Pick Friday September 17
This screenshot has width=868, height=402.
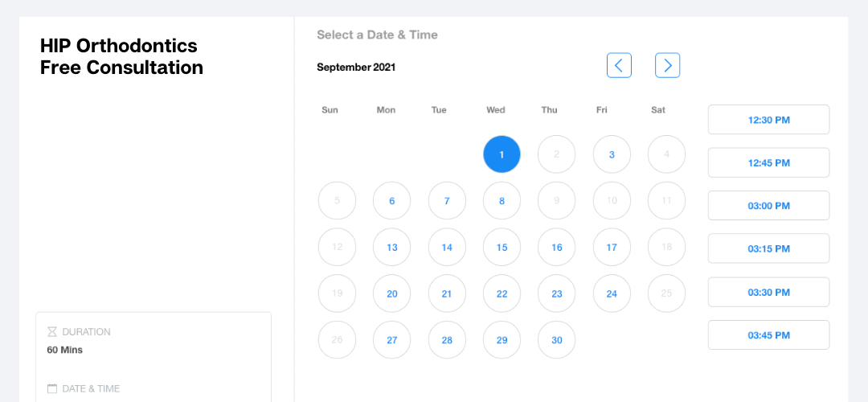612,248
